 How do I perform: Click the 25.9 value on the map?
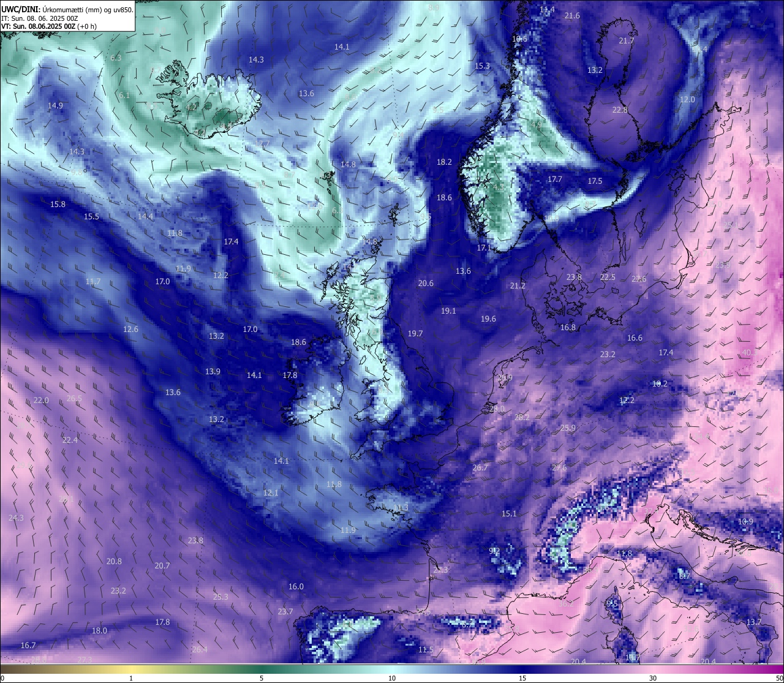point(568,428)
